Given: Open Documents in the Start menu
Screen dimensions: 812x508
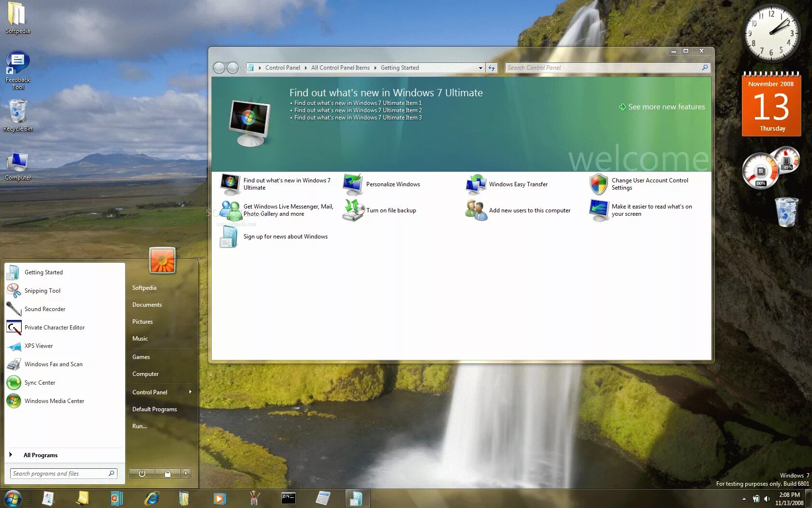Looking at the screenshot, I should [x=147, y=305].
